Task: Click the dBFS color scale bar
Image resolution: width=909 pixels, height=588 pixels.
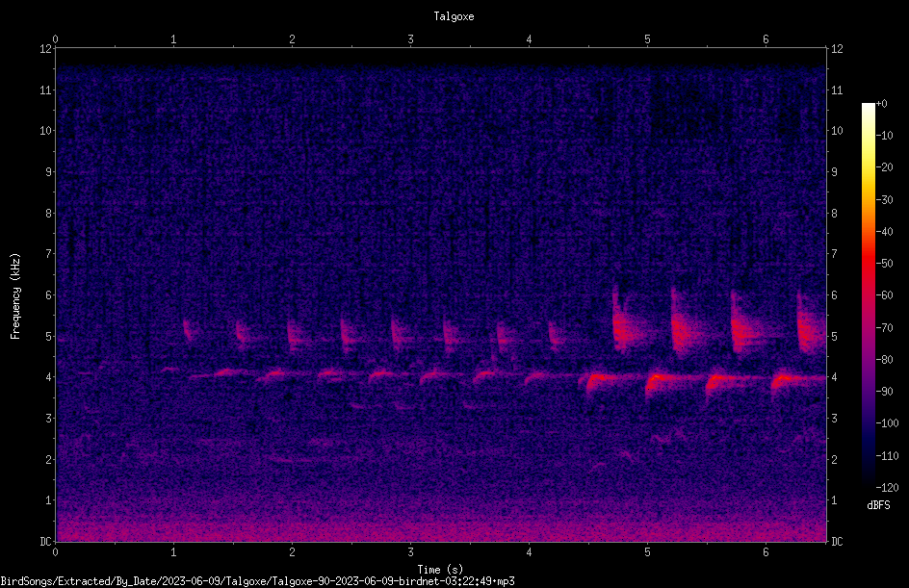Action: pyautogui.click(x=869, y=295)
